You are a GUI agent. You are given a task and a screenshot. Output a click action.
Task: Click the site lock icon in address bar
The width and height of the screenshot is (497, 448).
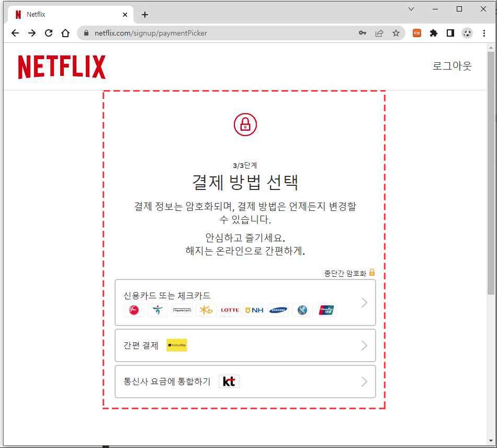pos(86,33)
